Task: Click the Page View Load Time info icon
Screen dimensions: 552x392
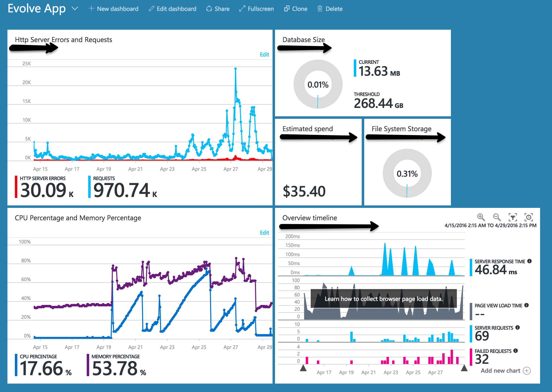Action: (526, 305)
